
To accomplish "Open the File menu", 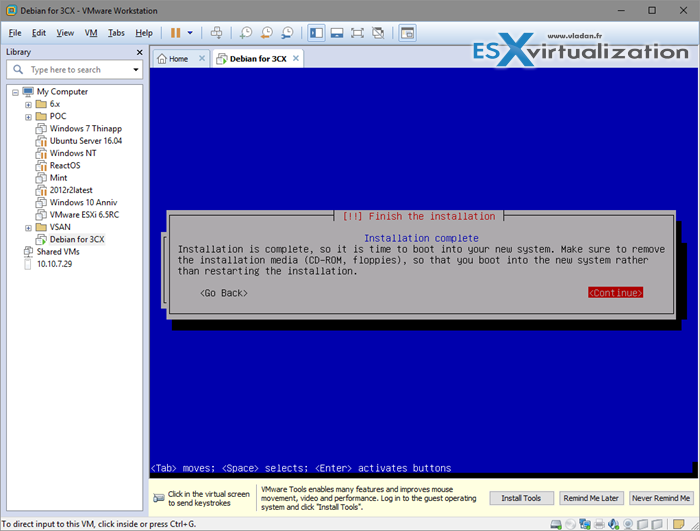I will coord(15,33).
